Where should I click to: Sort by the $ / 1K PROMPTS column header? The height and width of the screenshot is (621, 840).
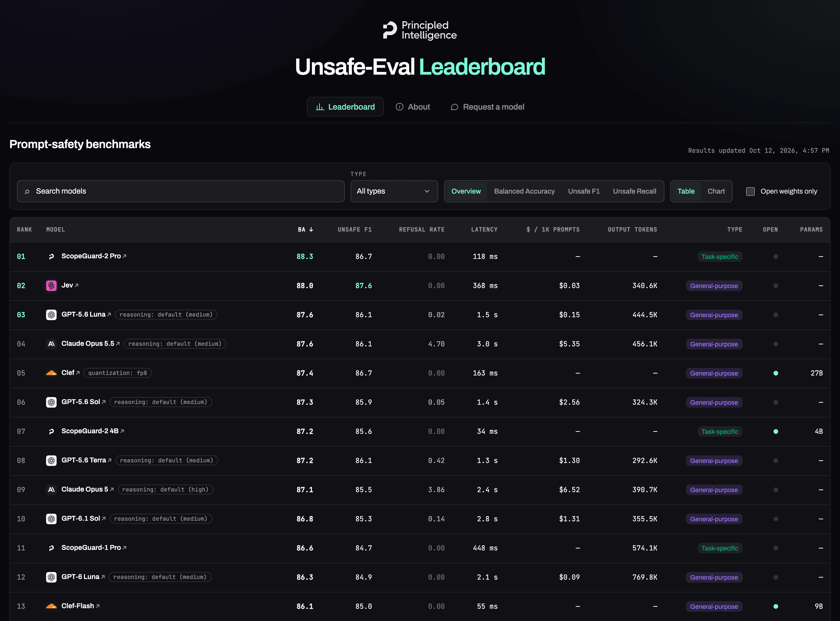coord(553,229)
